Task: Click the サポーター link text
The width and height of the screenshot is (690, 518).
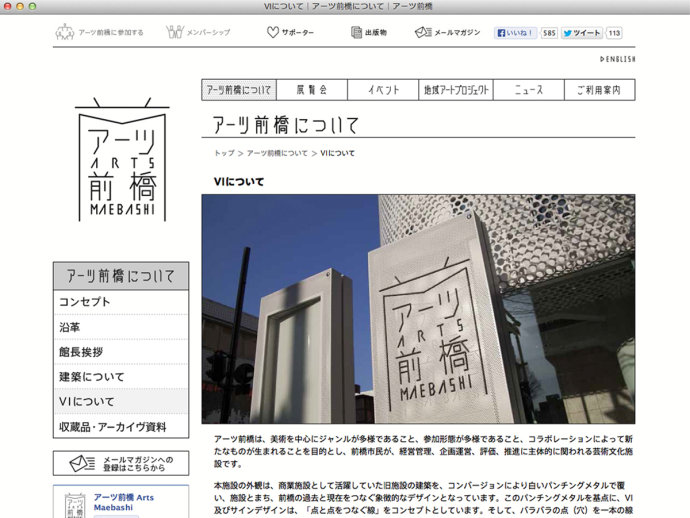Action: (298, 33)
